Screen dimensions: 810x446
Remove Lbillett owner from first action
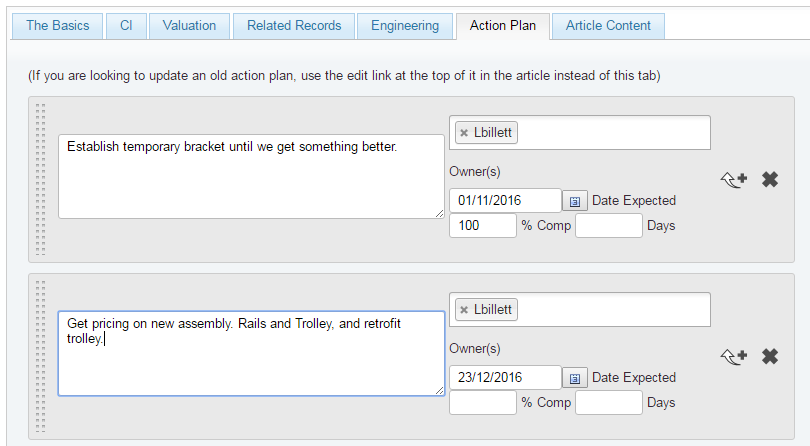[464, 133]
